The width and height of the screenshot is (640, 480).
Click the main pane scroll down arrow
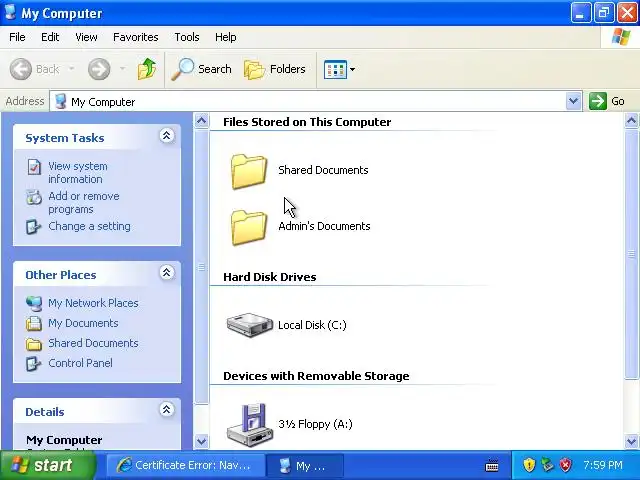631,441
